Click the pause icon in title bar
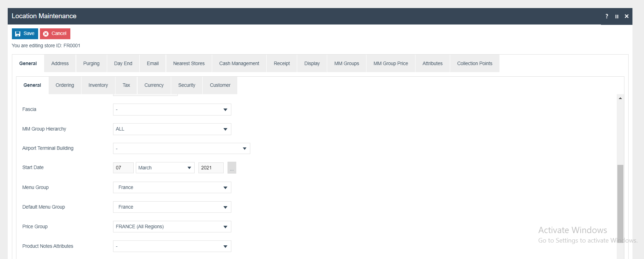644x259 pixels. pos(617,16)
